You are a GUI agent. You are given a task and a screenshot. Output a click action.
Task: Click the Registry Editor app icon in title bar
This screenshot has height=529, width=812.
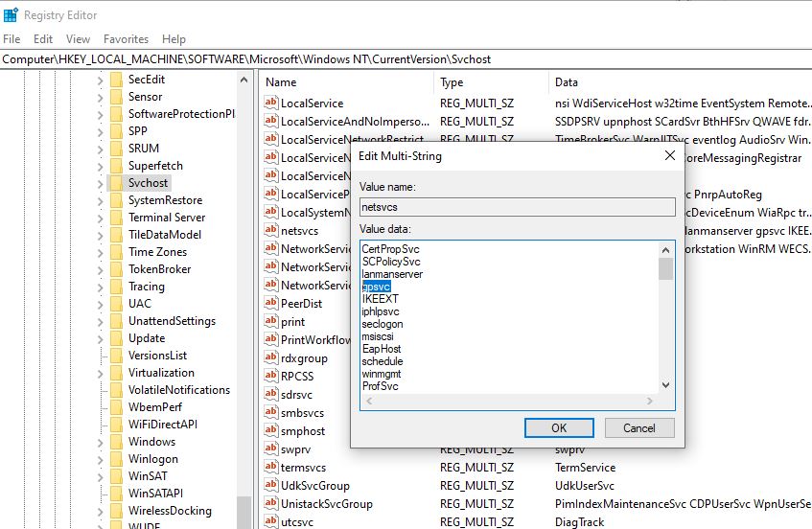coord(11,15)
